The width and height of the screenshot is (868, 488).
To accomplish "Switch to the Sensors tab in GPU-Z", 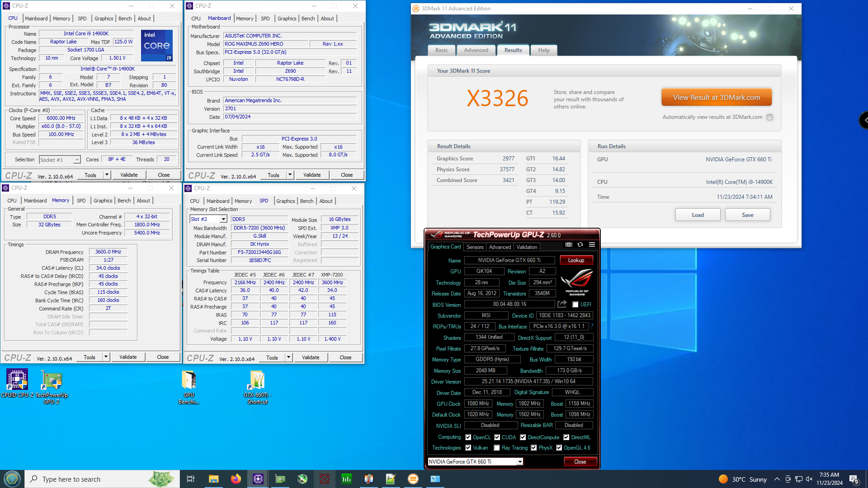I will click(x=475, y=247).
